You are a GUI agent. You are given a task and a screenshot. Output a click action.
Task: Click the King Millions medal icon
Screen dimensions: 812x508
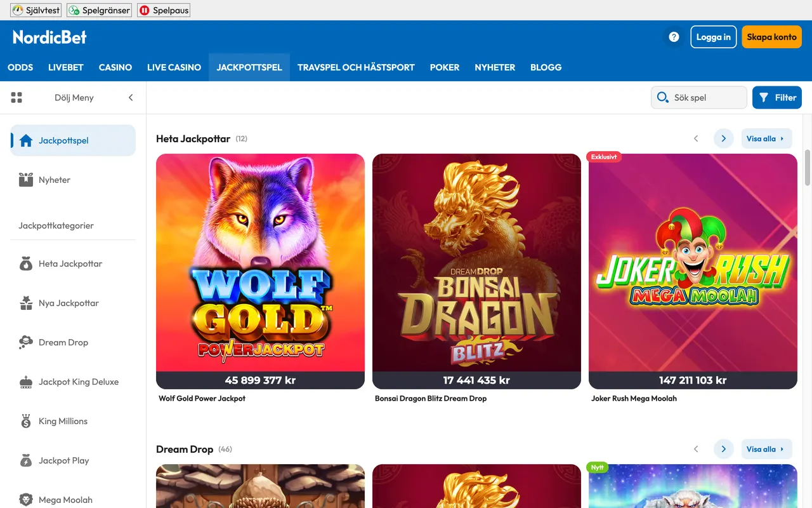[26, 421]
